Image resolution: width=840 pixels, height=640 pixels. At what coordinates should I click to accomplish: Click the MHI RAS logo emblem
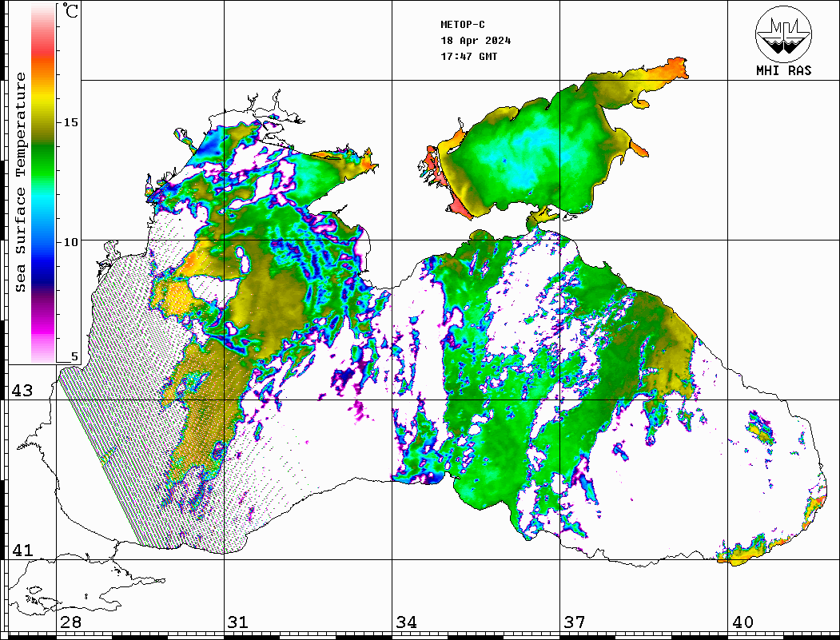(x=783, y=34)
